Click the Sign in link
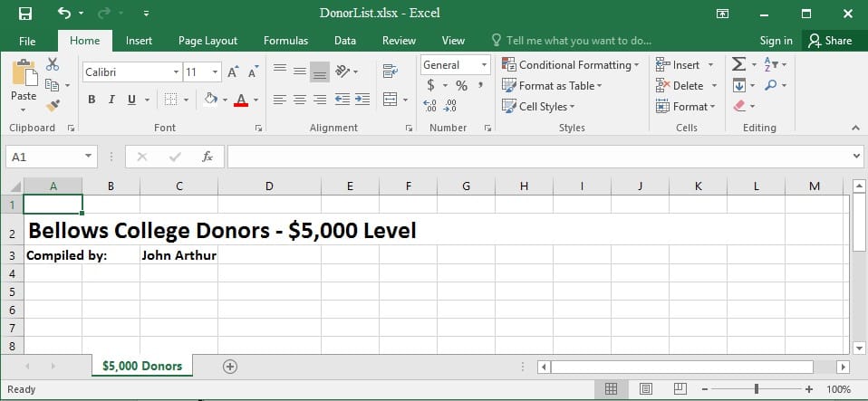Image resolution: width=868 pixels, height=401 pixels. [776, 41]
